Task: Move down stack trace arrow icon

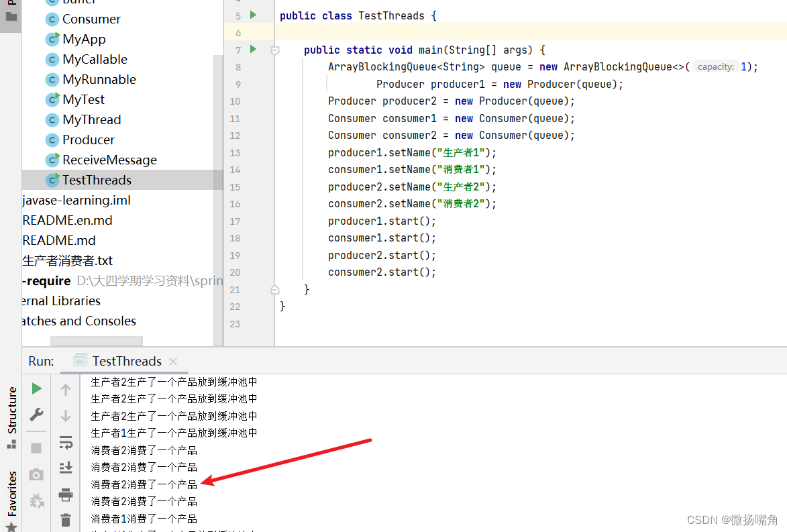Action: pyautogui.click(x=66, y=416)
